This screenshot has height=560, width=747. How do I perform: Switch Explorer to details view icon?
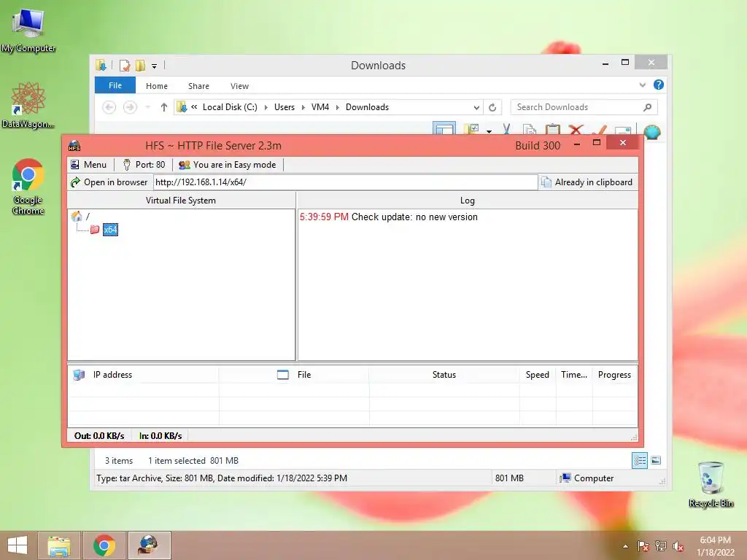[639, 461]
